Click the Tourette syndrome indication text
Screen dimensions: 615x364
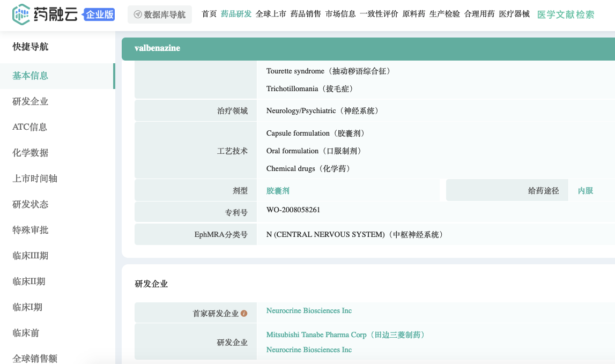tap(329, 71)
